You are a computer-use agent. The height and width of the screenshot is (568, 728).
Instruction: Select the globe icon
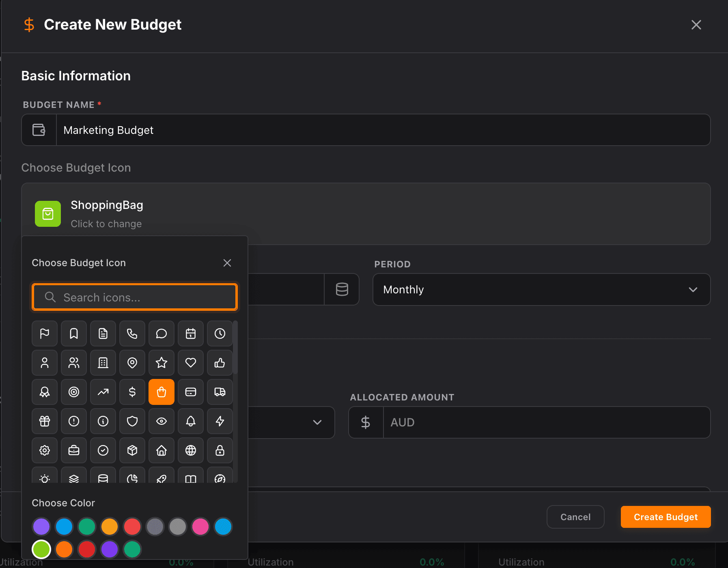pyautogui.click(x=191, y=450)
